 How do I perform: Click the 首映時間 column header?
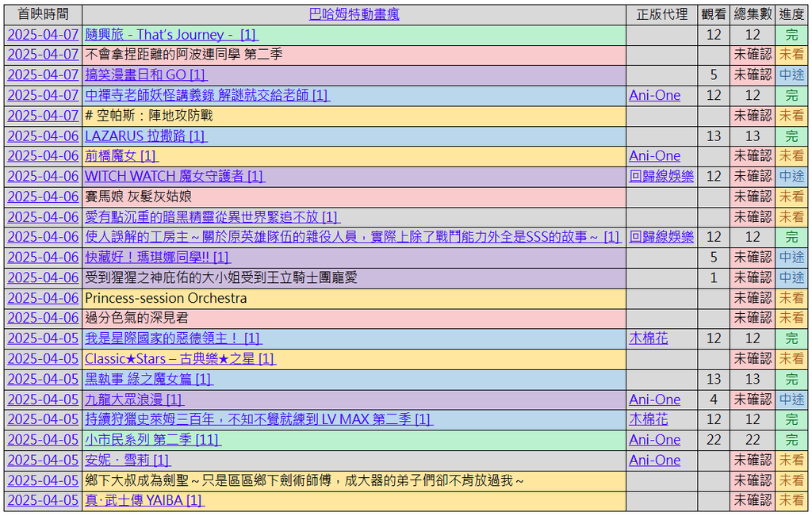tap(43, 14)
